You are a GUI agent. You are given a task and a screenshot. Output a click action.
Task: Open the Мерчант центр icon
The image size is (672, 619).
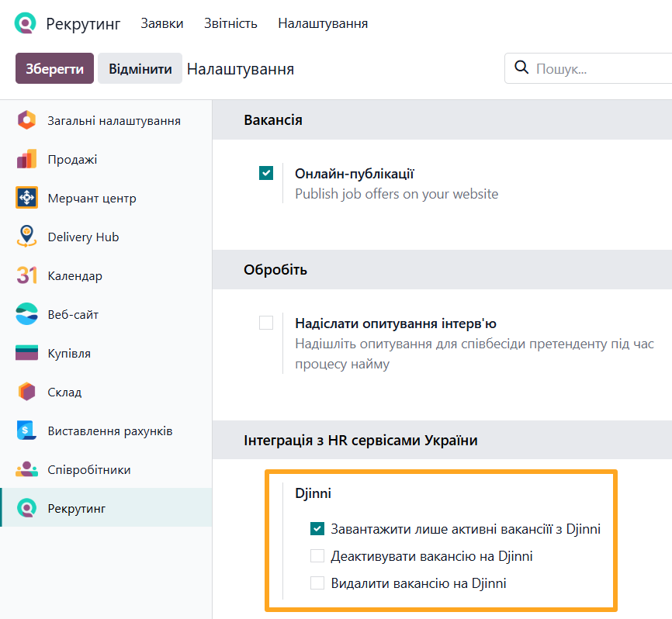coord(26,198)
